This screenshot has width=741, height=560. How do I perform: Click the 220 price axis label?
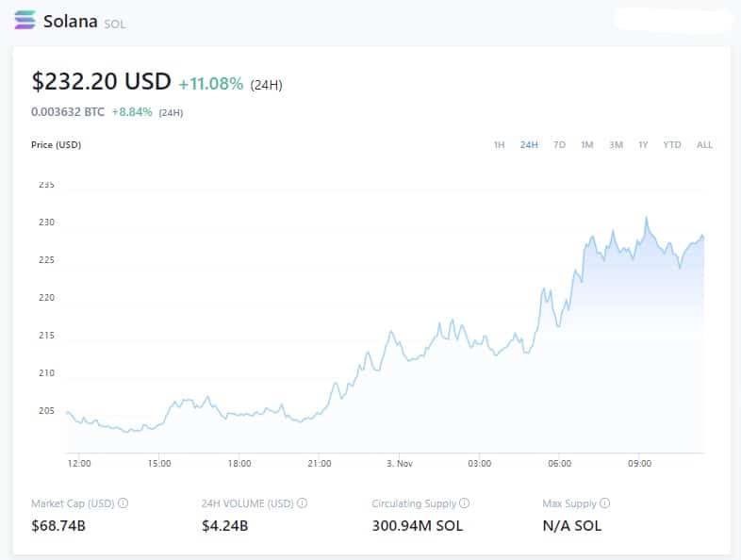tap(46, 298)
